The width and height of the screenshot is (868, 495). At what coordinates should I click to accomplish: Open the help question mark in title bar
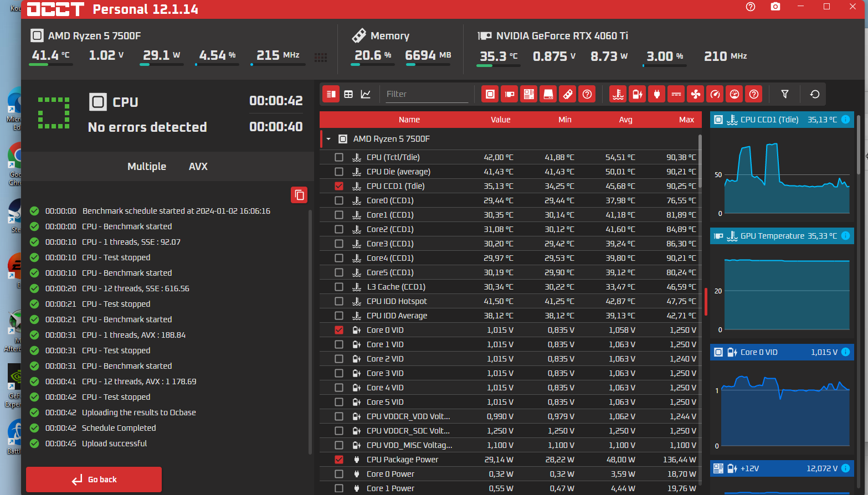pyautogui.click(x=751, y=7)
